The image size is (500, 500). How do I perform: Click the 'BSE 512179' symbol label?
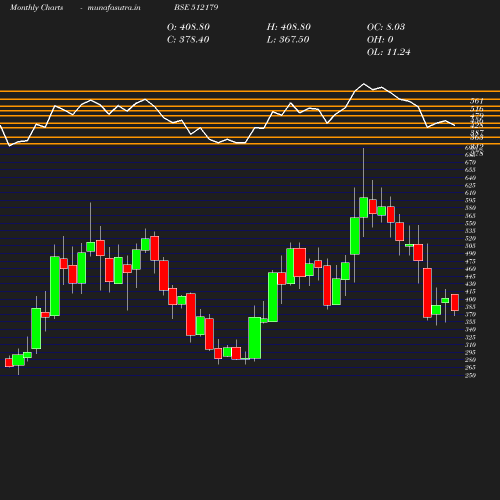click(x=196, y=7)
